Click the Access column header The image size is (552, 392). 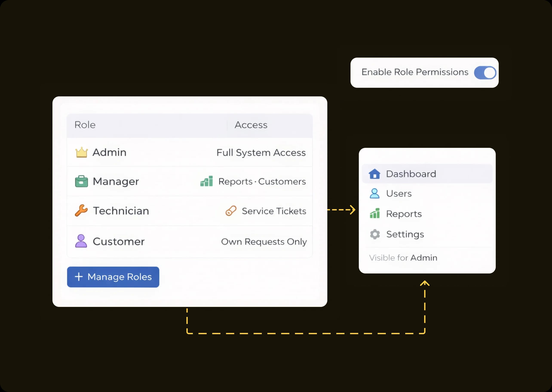[251, 125]
